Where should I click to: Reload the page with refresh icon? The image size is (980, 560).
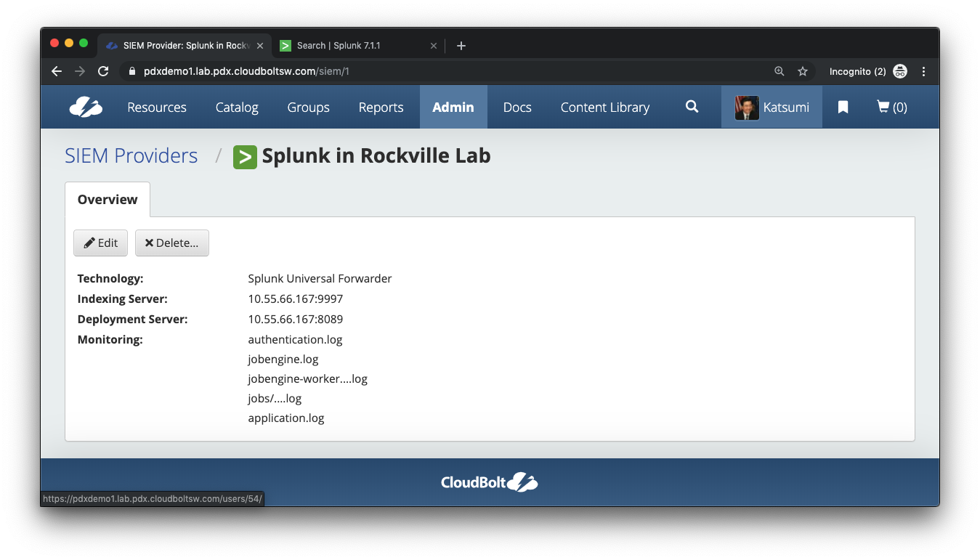pyautogui.click(x=103, y=71)
